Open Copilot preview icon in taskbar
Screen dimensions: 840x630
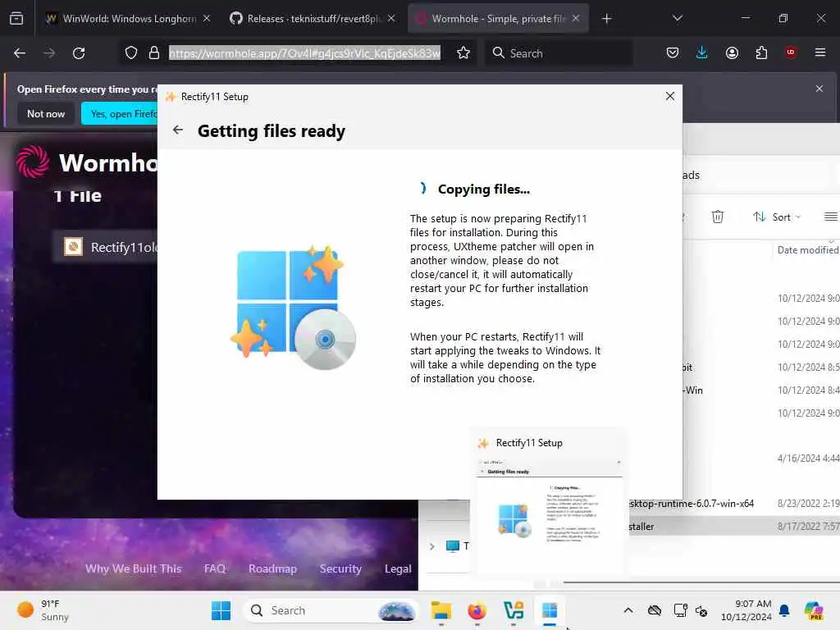[x=814, y=610]
